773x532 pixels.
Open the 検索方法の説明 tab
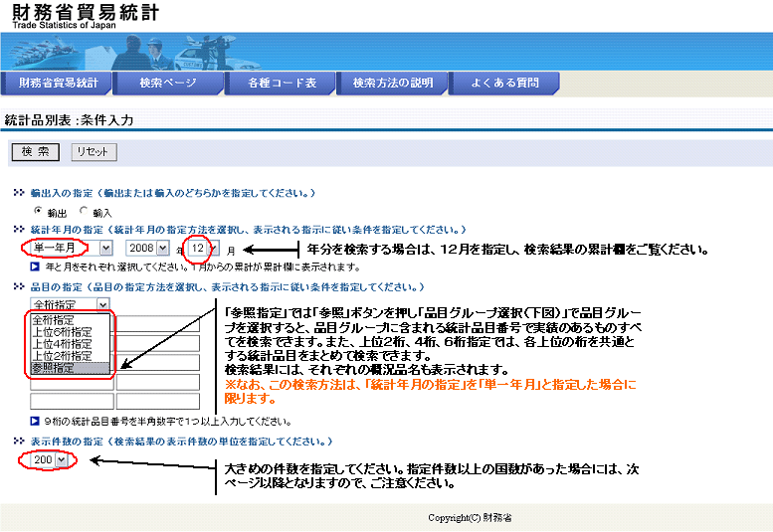coord(393,83)
